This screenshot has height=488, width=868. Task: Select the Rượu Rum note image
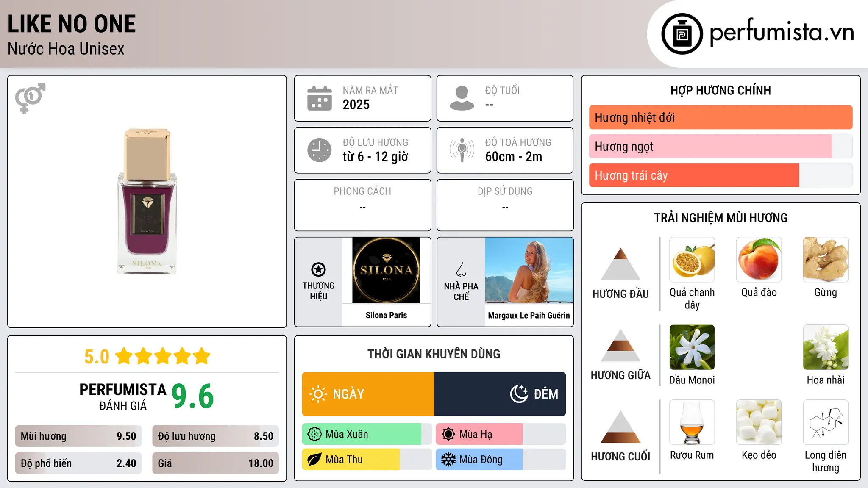point(692,422)
